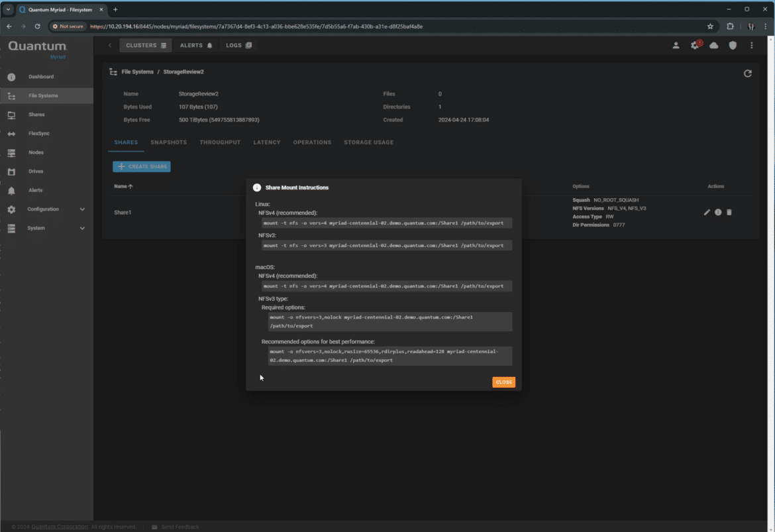Click macOS recommended performance options command
The width and height of the screenshot is (775, 532).
(x=390, y=356)
